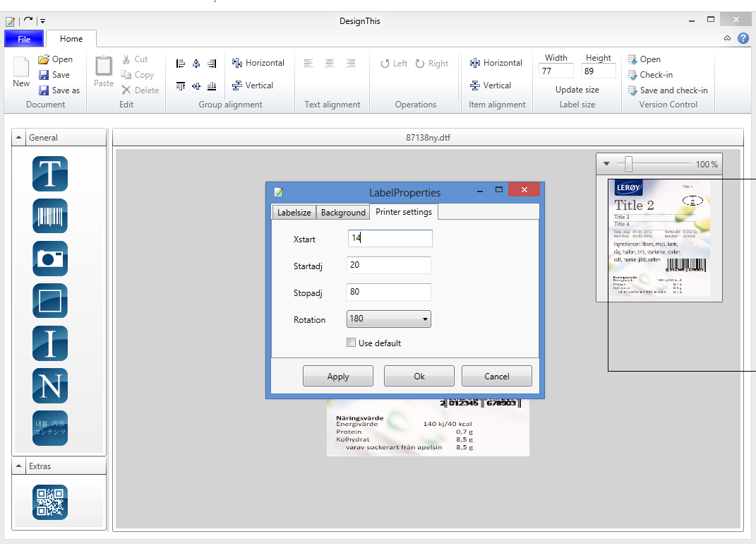Select the rectangle Shape tool icon
Screen dimensions: 756x544
(49, 301)
